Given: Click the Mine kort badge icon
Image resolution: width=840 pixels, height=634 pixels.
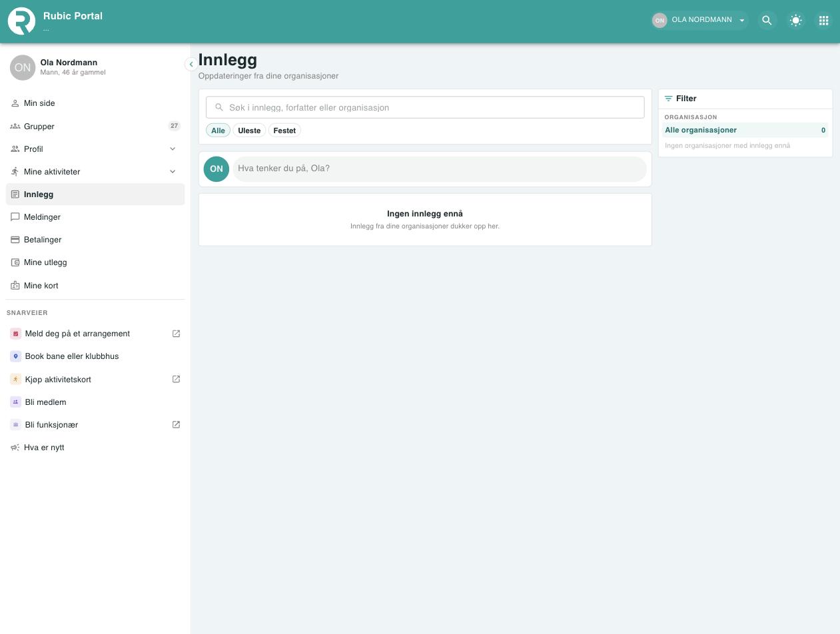Looking at the screenshot, I should click(x=15, y=285).
